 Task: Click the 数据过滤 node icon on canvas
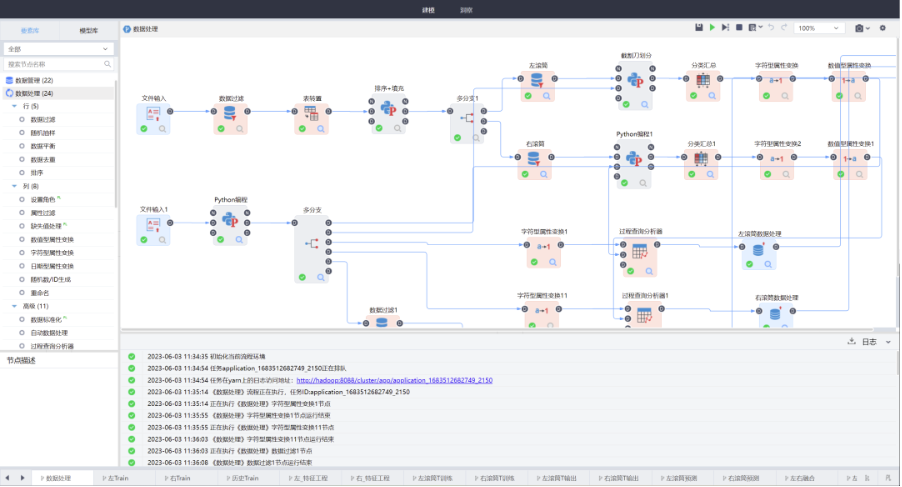231,113
